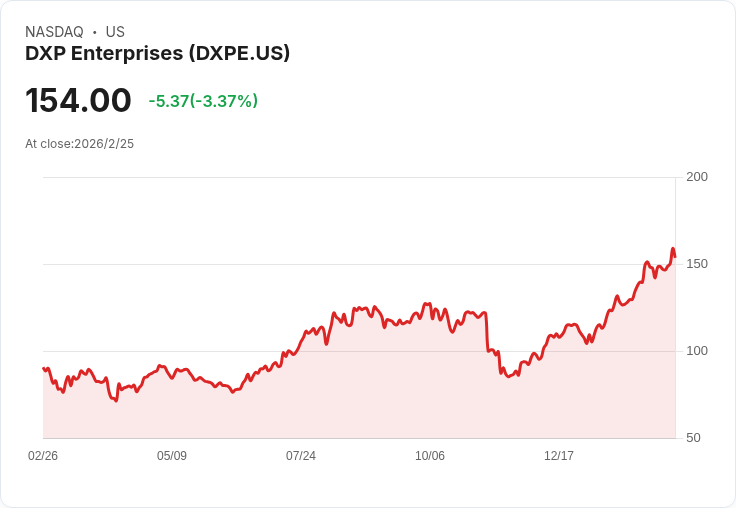Click the NASDAQ exchange label

[54, 32]
